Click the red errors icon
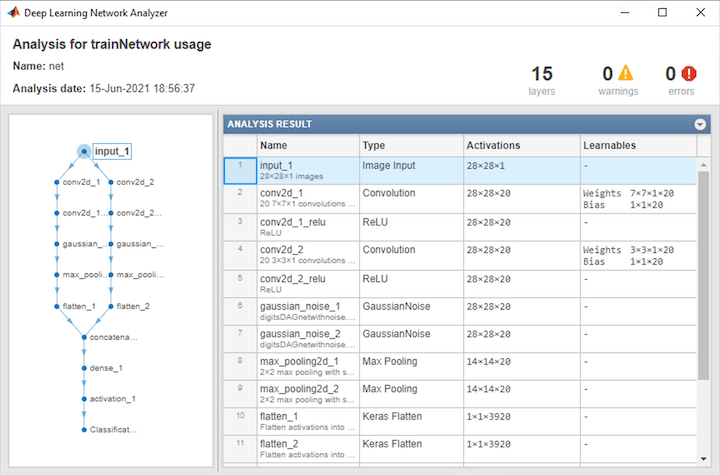 pyautogui.click(x=689, y=73)
